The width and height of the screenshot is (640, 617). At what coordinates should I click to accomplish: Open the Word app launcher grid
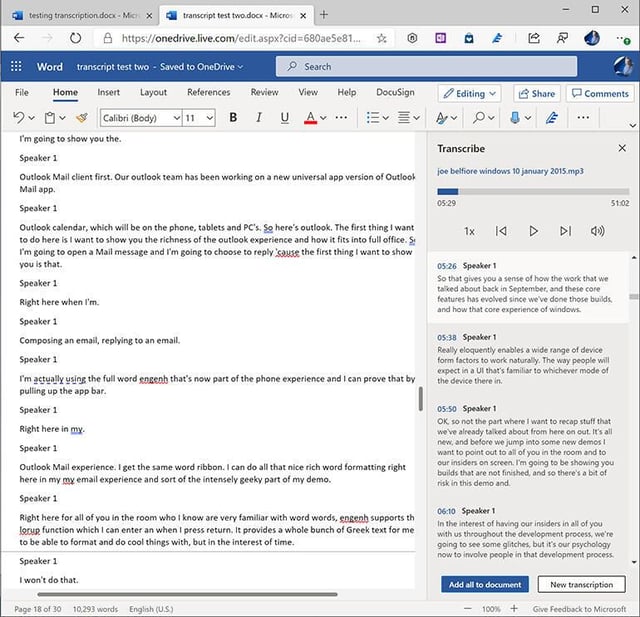[16, 67]
